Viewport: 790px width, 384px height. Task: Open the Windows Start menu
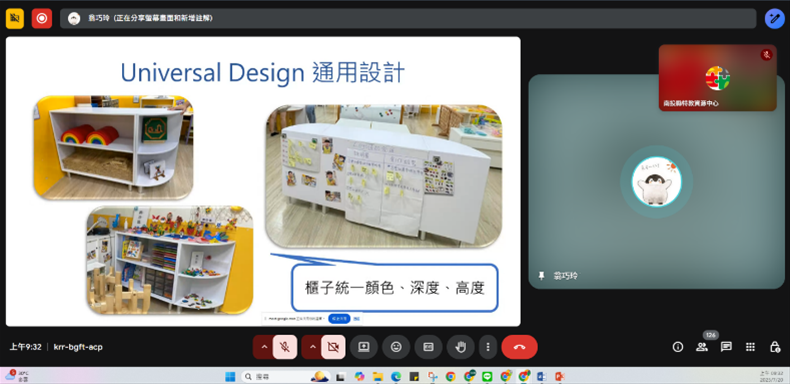(230, 376)
